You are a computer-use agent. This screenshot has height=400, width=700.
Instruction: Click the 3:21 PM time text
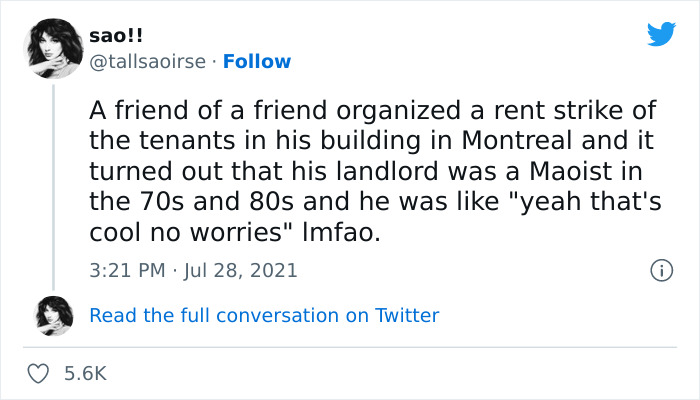tap(125, 271)
